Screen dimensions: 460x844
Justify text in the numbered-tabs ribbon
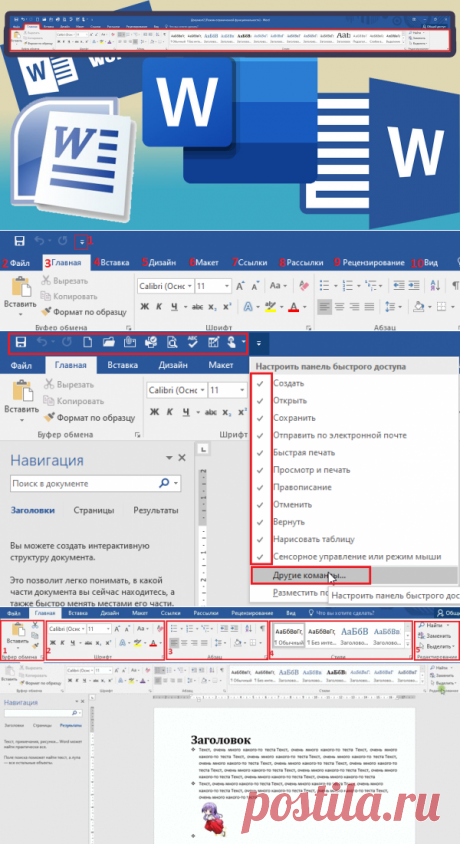(370, 307)
